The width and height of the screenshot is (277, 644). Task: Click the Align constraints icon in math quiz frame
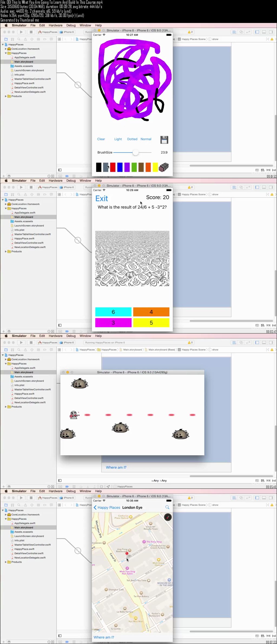point(263,325)
